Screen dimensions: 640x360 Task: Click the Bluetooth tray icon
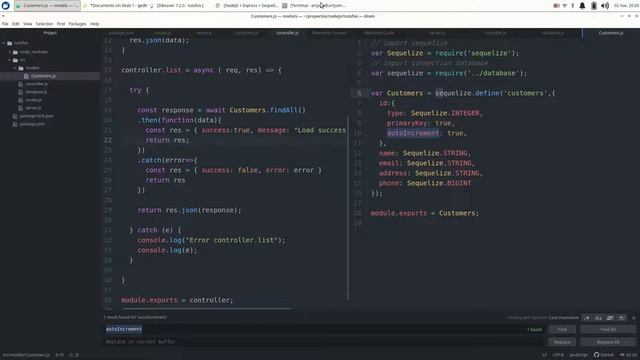tap(573, 6)
